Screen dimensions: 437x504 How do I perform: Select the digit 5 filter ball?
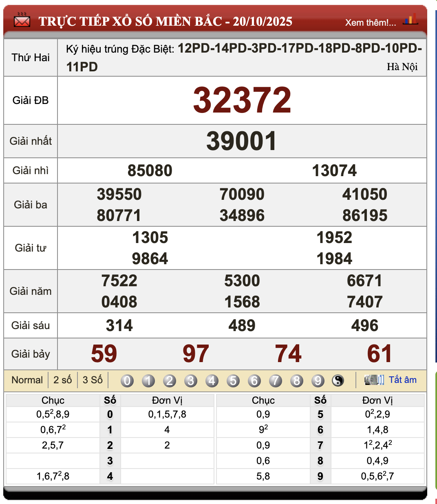[x=233, y=380]
